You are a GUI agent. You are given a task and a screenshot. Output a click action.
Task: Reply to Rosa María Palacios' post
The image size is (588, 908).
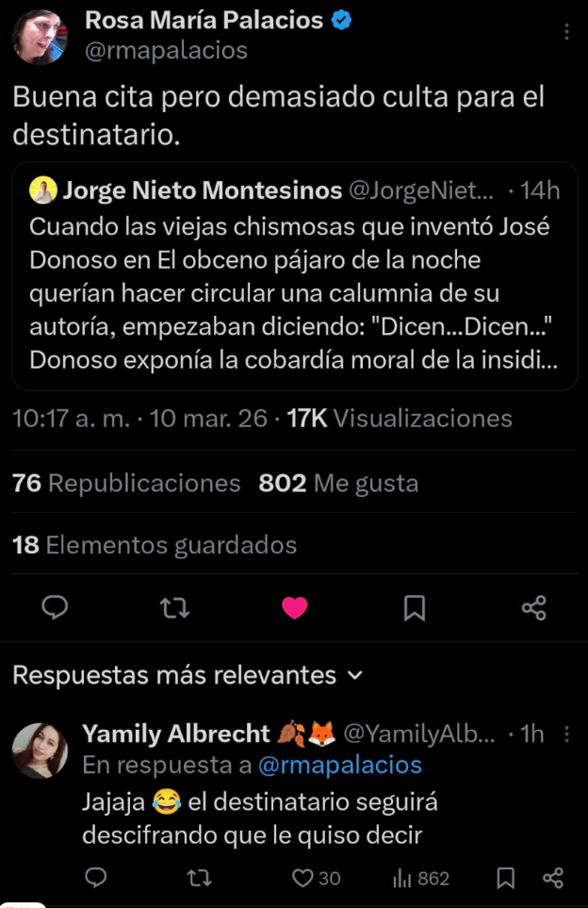pyautogui.click(x=56, y=608)
